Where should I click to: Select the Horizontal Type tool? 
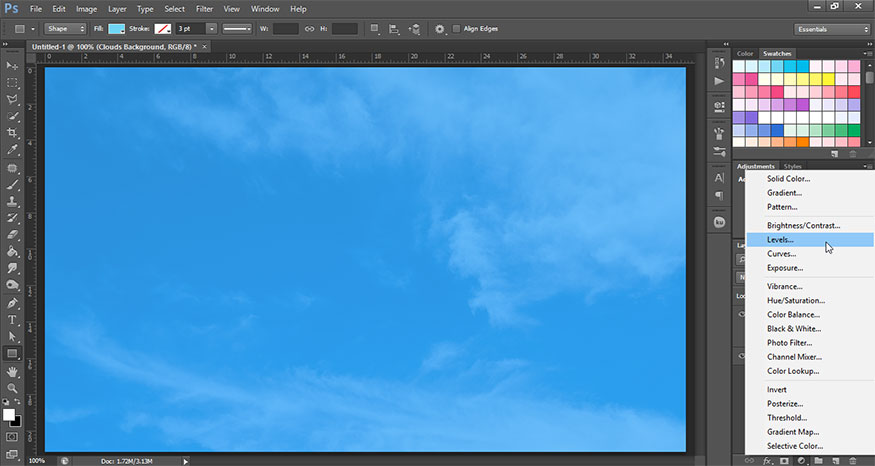click(x=12, y=320)
